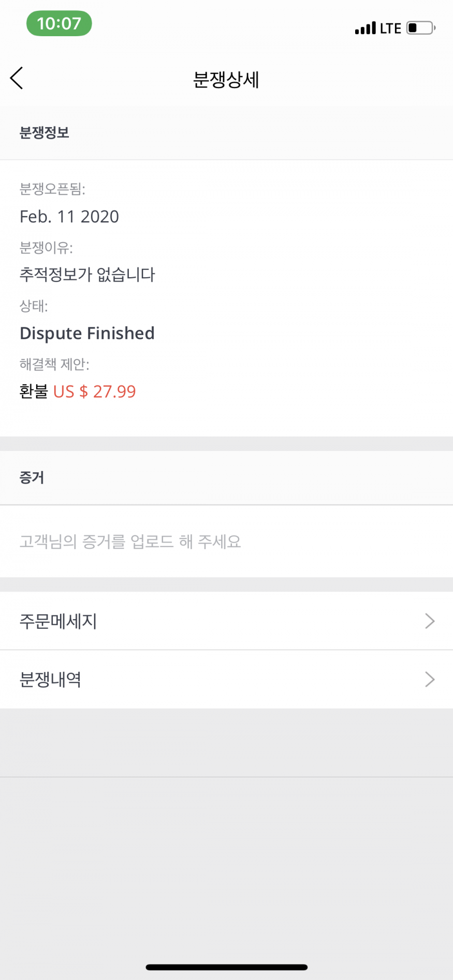Tap the 분쟁정보 section header
Image resolution: width=453 pixels, height=980 pixels.
[x=45, y=133]
